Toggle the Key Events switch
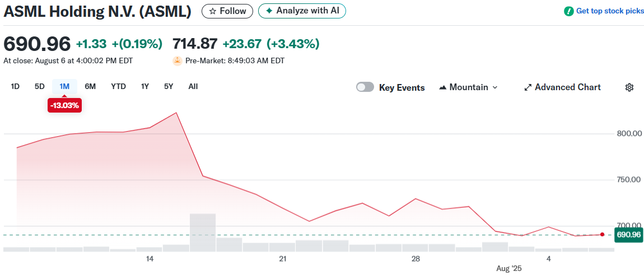 tap(365, 87)
